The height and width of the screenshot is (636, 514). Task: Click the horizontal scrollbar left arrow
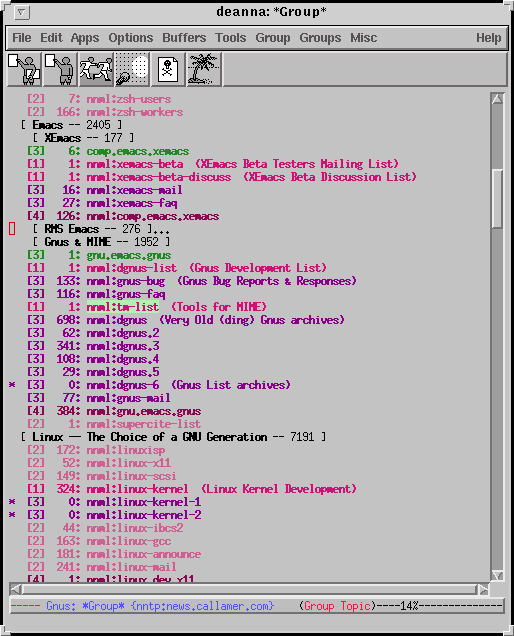(x=16, y=589)
